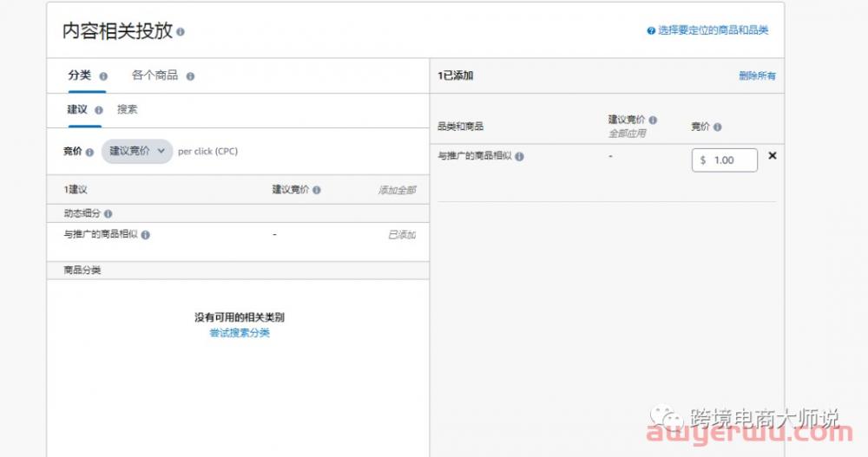Click info icon beside right panel 竞价 header

point(718,127)
